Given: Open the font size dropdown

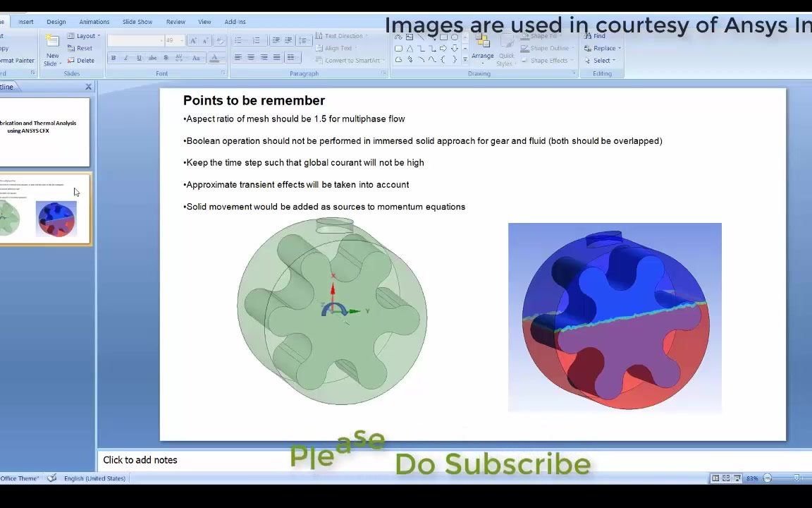Looking at the screenshot, I should coord(182,40).
